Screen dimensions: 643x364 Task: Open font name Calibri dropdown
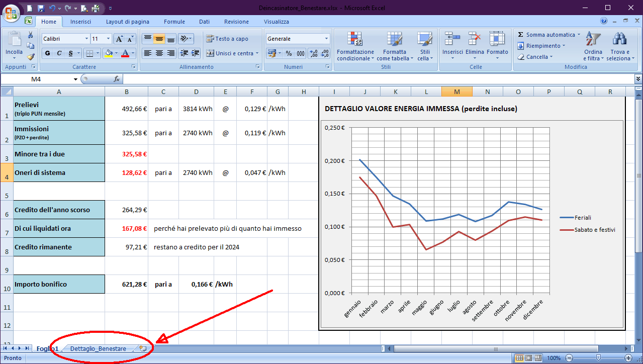pos(86,39)
